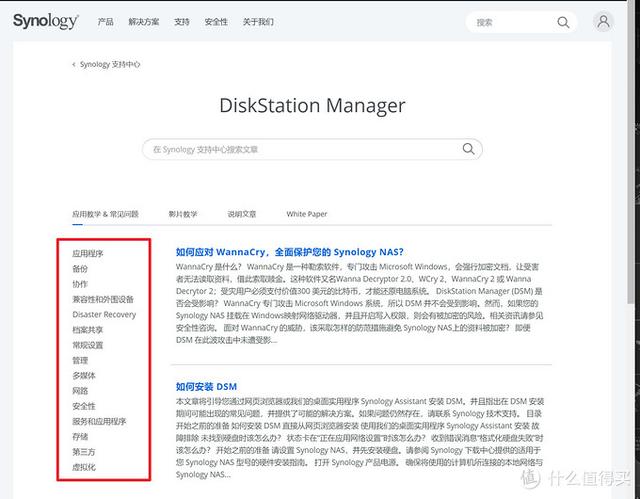This screenshot has width=640, height=499.
Task: Select 第三方 category in sidebar
Action: (x=84, y=452)
